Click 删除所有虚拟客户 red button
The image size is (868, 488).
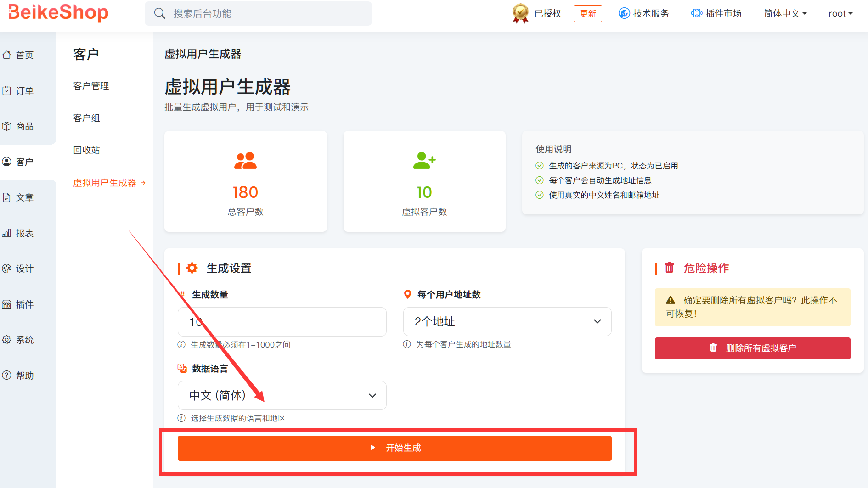click(752, 348)
